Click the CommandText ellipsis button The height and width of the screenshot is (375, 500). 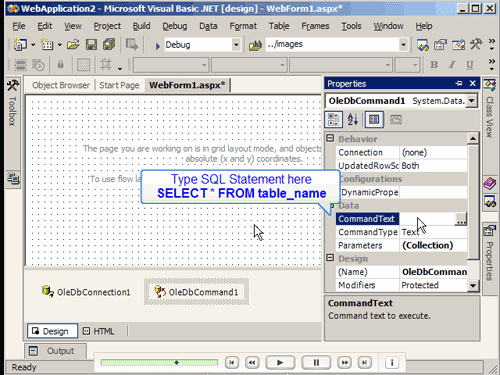click(x=461, y=219)
